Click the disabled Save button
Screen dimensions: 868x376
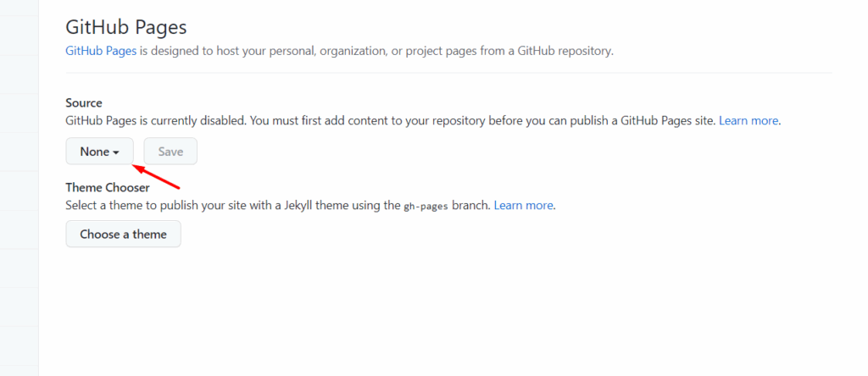(x=170, y=151)
